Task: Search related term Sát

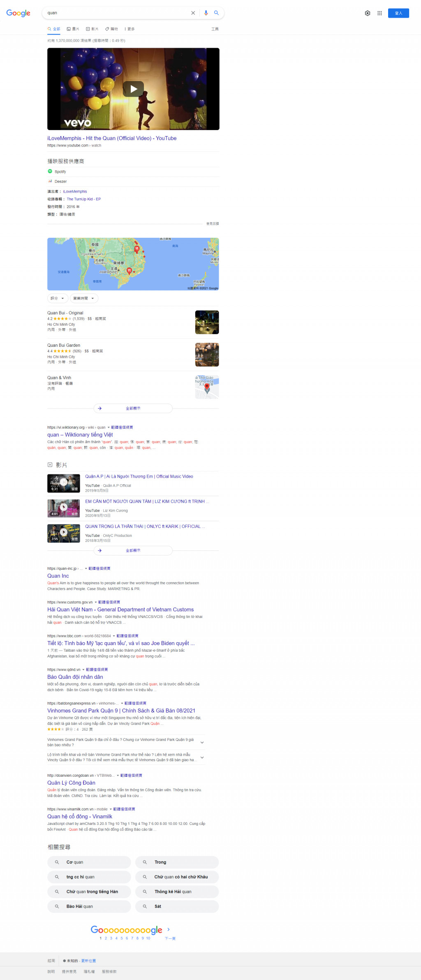Action: point(177,907)
